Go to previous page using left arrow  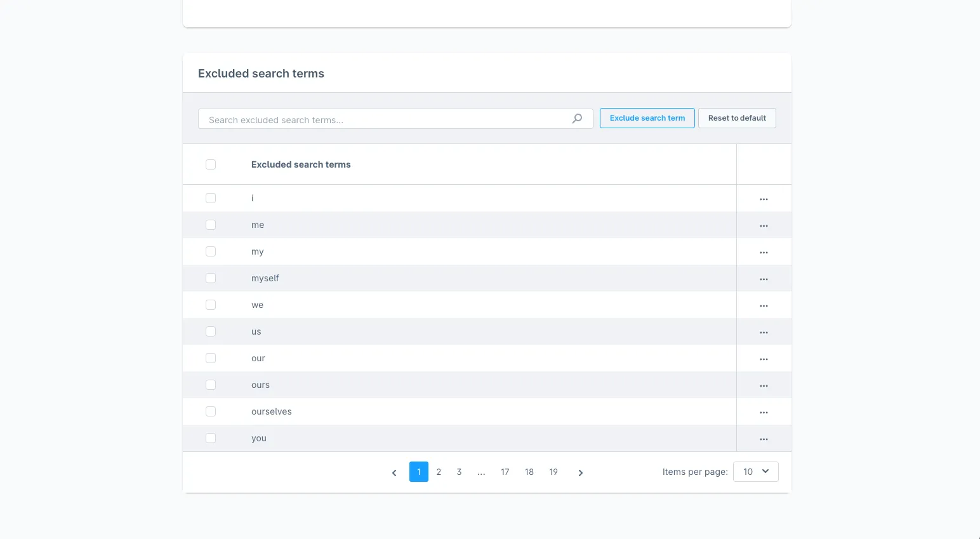tap(394, 472)
